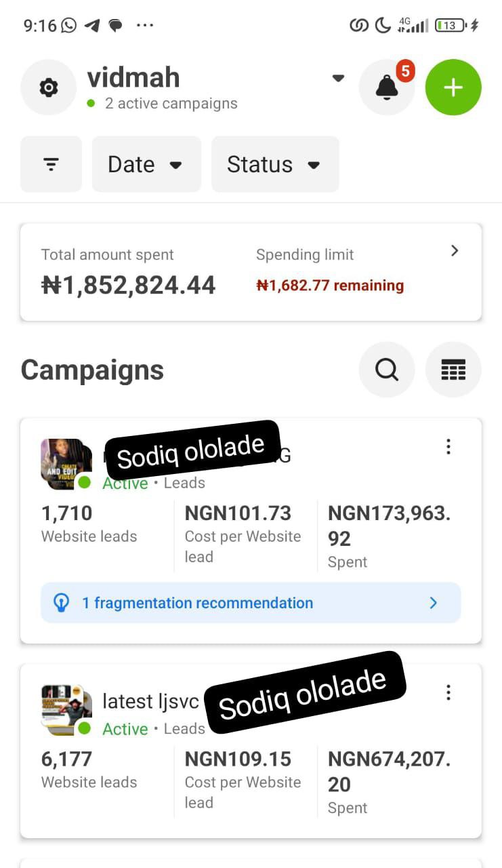502x868 pixels.
Task: Open the Status dropdown filter
Action: pos(274,164)
